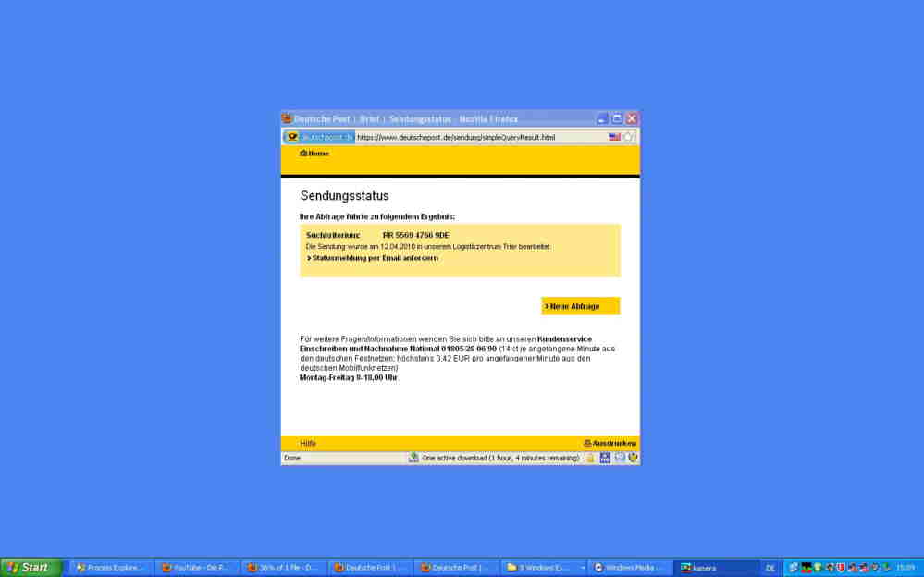Screen dimensions: 924x577
Task: Click the Home link with house icon
Action: tap(314, 153)
